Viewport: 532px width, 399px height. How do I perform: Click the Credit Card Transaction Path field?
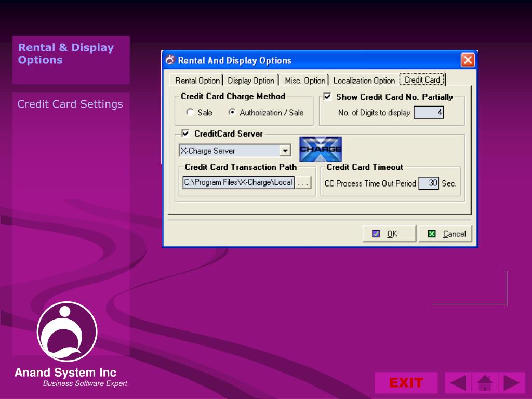[238, 182]
